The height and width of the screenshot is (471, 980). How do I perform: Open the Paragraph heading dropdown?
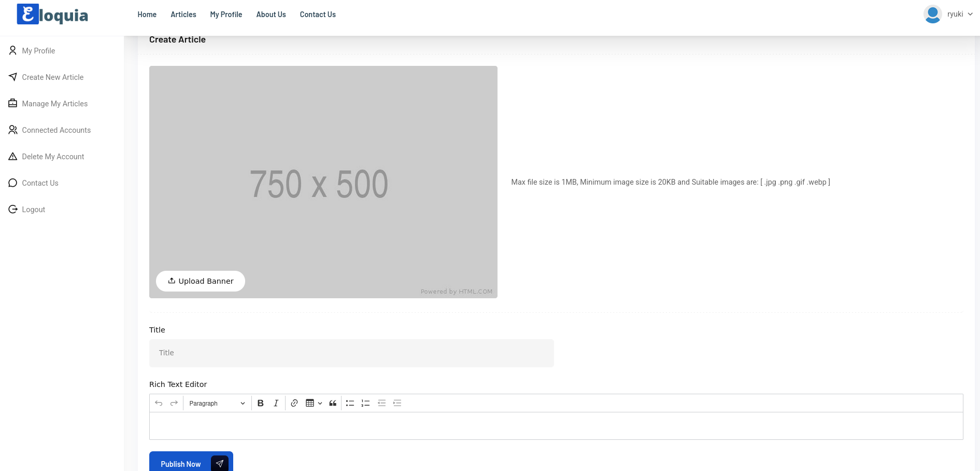[x=217, y=403]
